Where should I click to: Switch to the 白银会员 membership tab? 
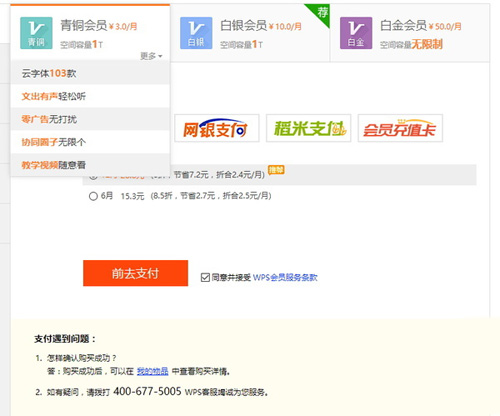pyautogui.click(x=250, y=33)
